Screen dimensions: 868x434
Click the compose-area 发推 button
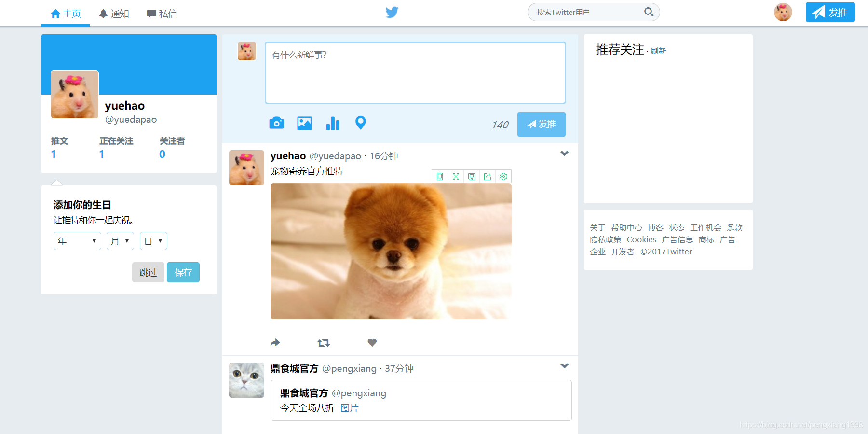pyautogui.click(x=542, y=125)
